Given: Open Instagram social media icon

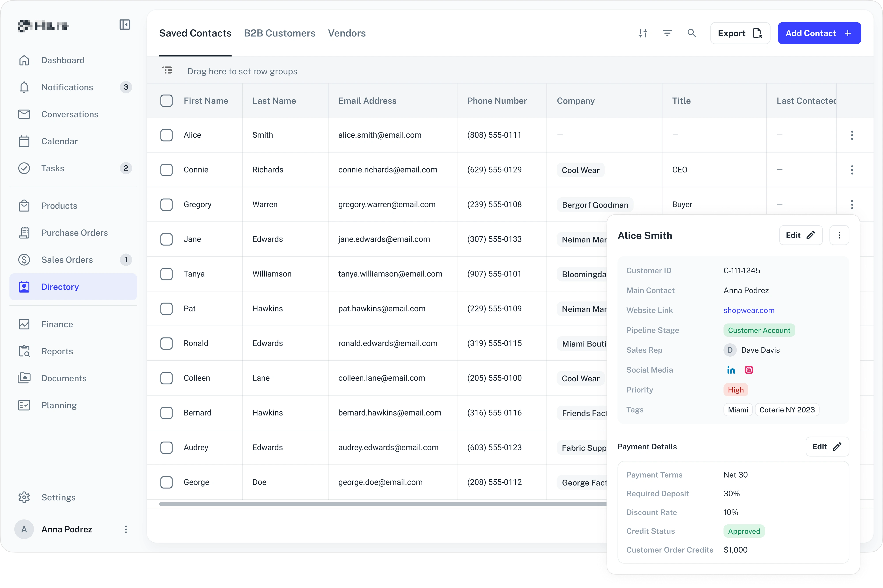Looking at the screenshot, I should coord(748,370).
